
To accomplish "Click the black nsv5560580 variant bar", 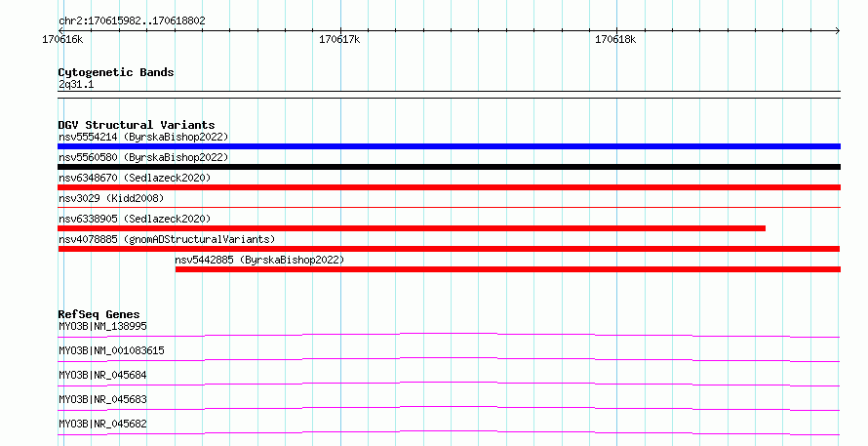I will coord(449,167).
